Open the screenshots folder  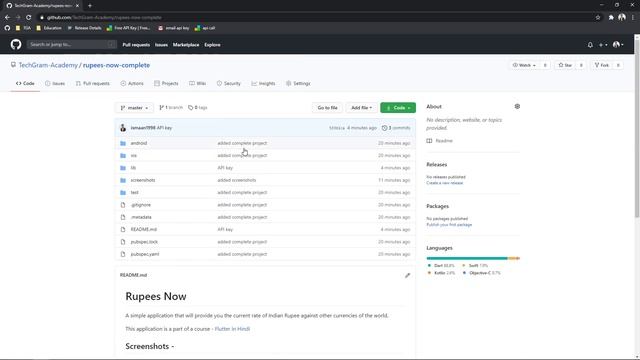click(x=143, y=180)
